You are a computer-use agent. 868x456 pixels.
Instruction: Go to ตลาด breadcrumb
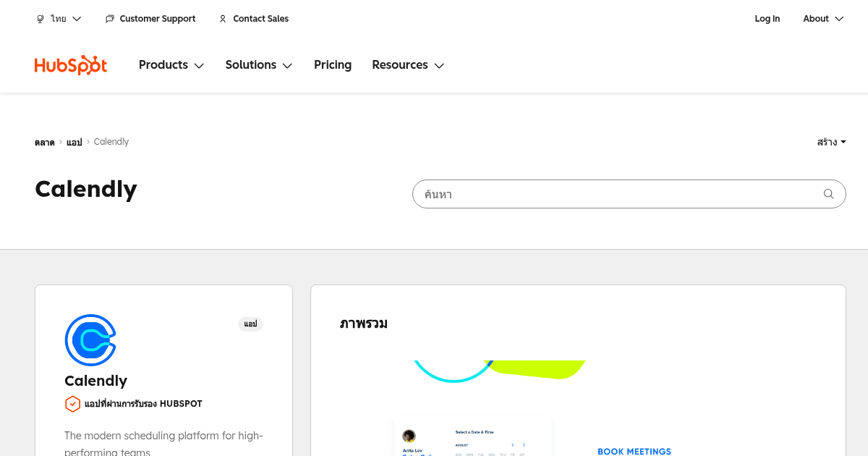[x=44, y=142]
